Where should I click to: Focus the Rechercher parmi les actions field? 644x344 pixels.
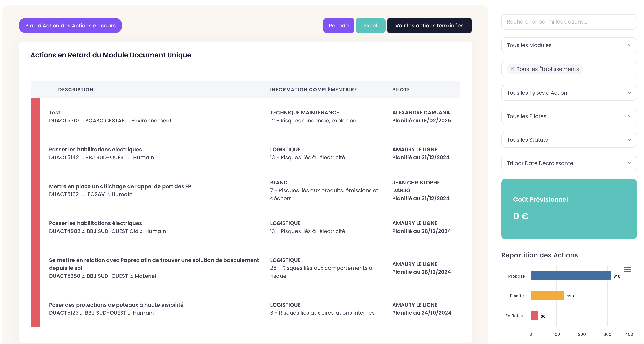click(x=569, y=22)
